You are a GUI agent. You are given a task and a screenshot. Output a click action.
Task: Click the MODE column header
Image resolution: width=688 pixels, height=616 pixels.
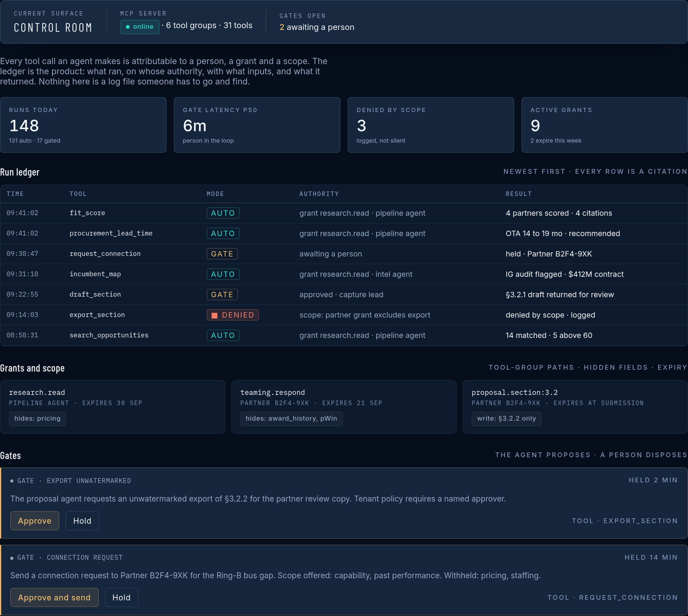(x=216, y=194)
